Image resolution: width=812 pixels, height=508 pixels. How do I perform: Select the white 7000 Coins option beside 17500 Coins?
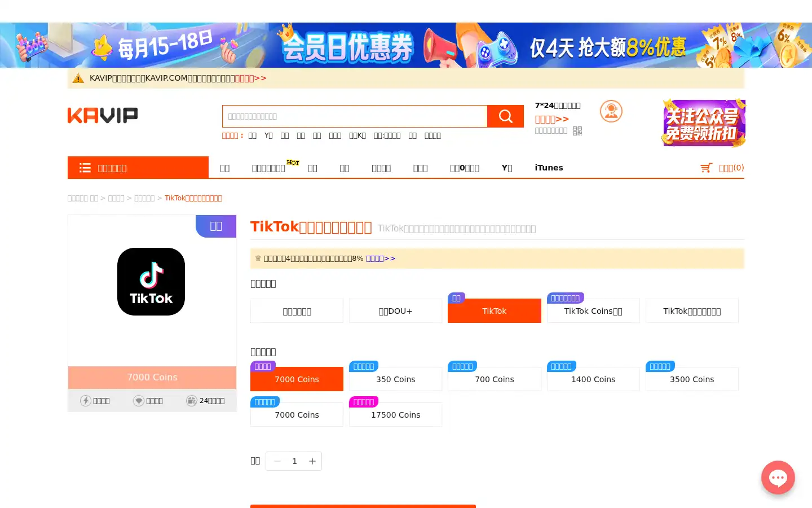coord(297,415)
